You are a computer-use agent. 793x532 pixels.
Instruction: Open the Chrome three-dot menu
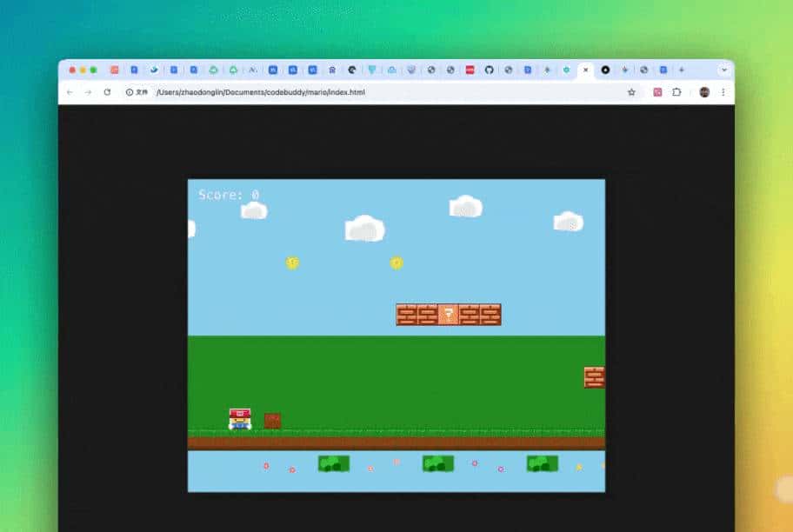[x=723, y=92]
